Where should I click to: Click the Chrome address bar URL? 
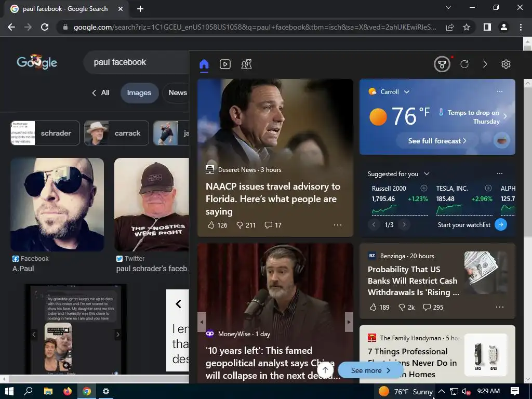[255, 27]
